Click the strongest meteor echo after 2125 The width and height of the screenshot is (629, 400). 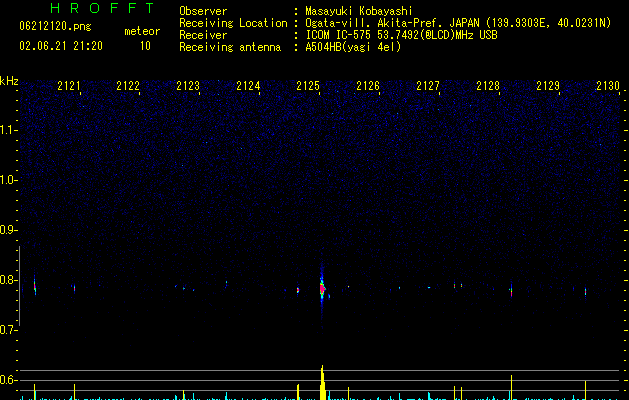[322, 288]
